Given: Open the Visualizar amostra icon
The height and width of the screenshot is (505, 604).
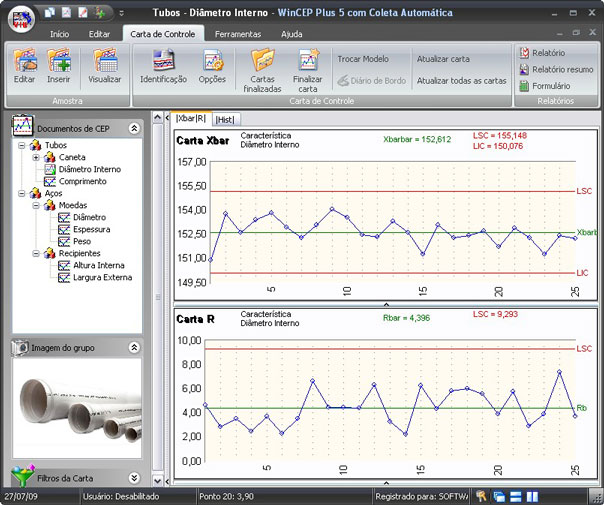Looking at the screenshot, I should (105, 60).
